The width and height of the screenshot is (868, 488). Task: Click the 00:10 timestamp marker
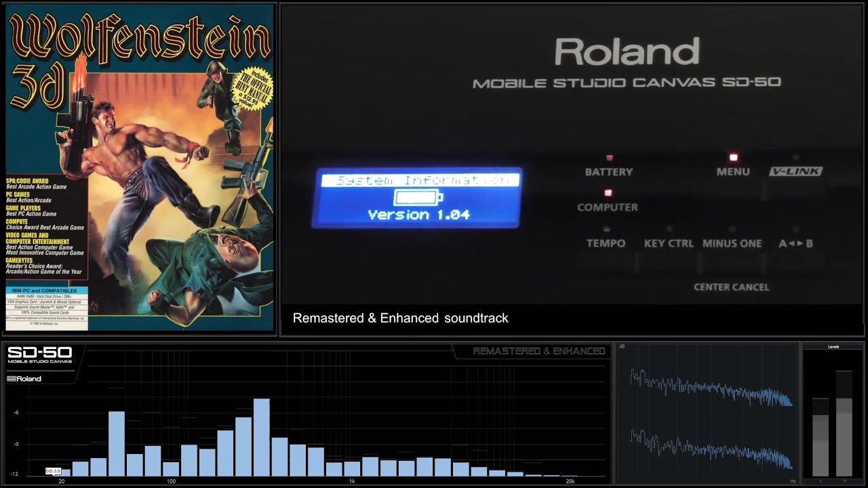pyautogui.click(x=53, y=471)
